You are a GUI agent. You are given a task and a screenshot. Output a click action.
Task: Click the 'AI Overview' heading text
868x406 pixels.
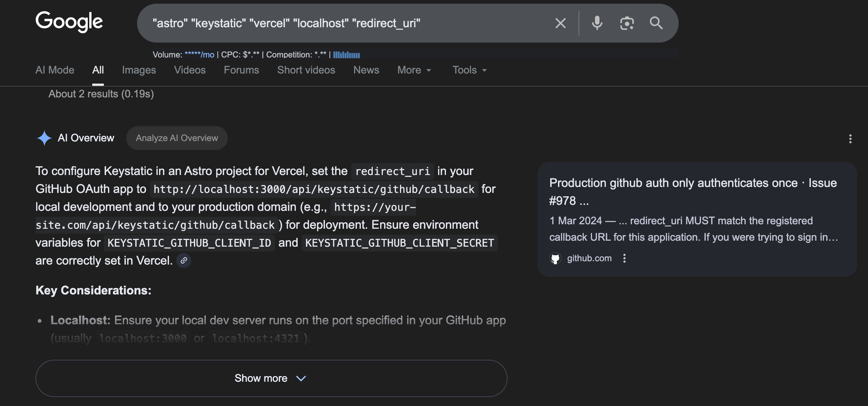(x=86, y=138)
